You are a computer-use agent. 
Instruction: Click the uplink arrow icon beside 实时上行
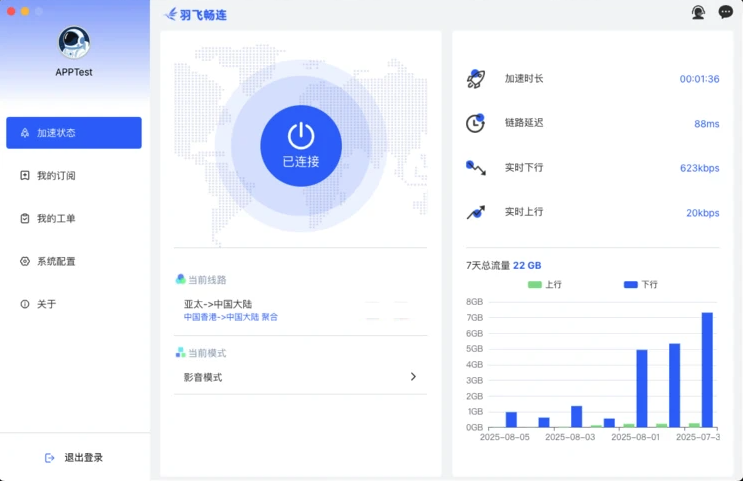pyautogui.click(x=476, y=212)
